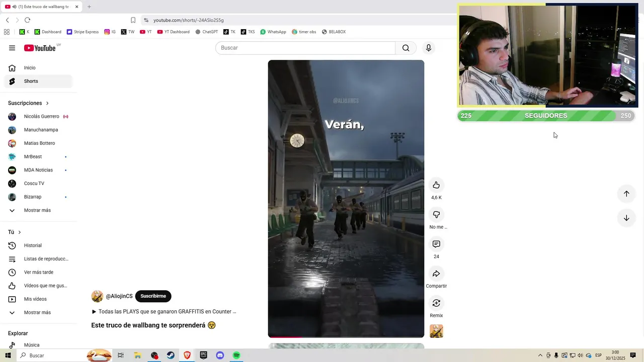Open the YouTube hamburger guide menu

[12, 48]
